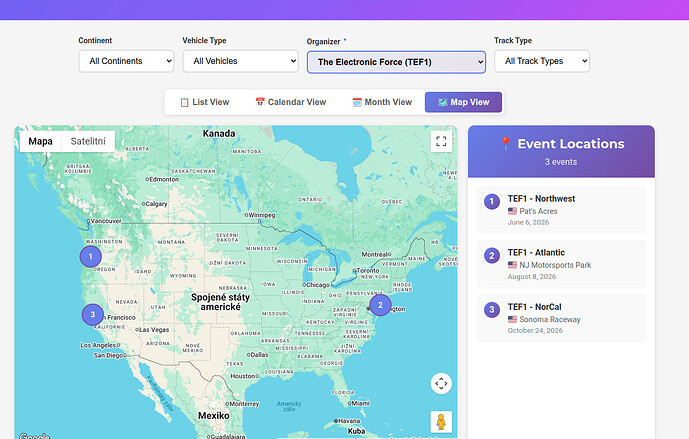
Task: Click map marker number 3 in California
Action: click(92, 315)
